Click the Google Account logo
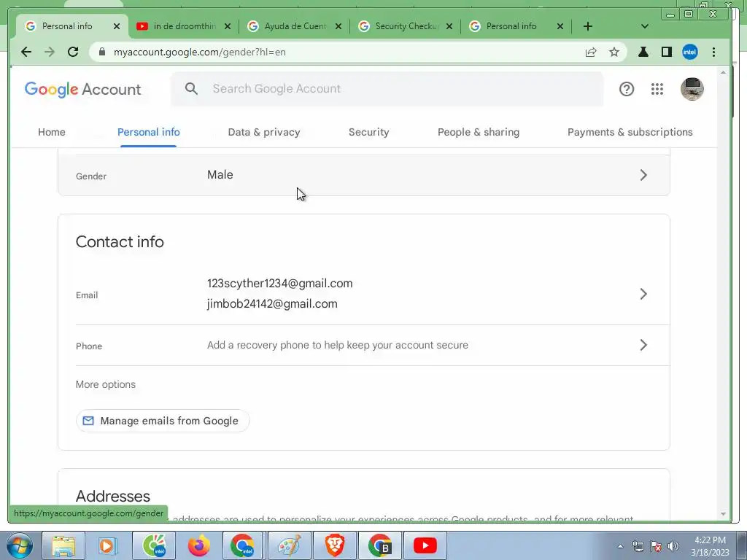The height and width of the screenshot is (560, 747). [x=83, y=89]
